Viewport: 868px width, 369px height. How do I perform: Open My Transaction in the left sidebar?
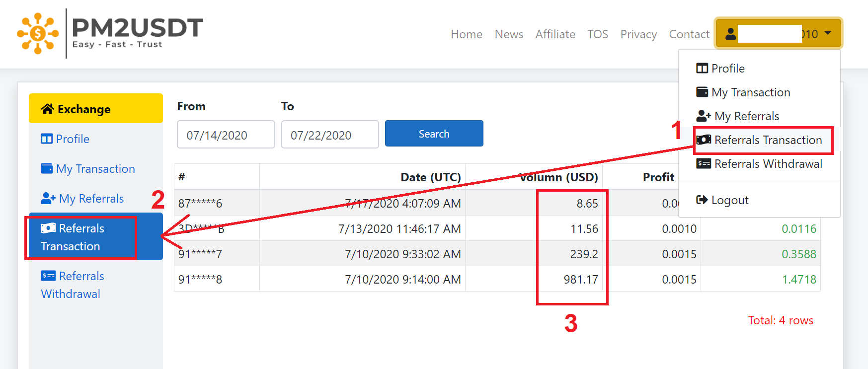[95, 169]
